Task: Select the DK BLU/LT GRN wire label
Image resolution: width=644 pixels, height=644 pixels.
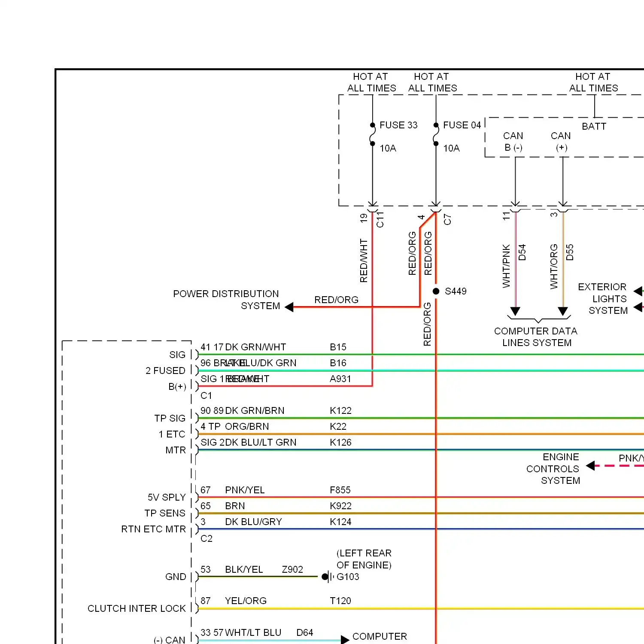Action: click(x=261, y=442)
